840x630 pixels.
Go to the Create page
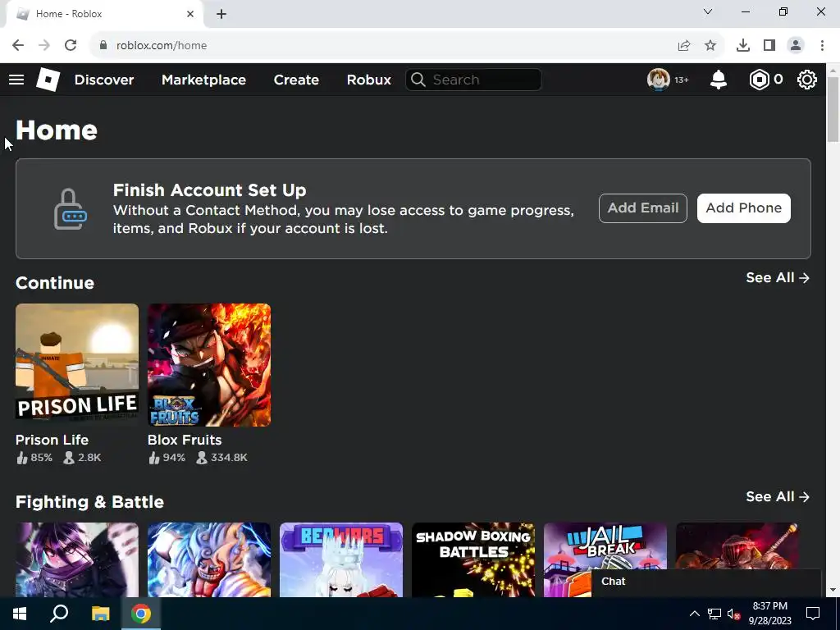click(296, 80)
